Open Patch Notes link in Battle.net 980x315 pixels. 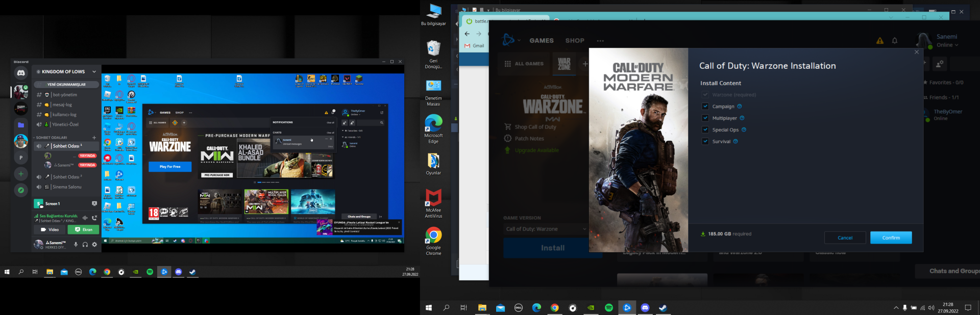pos(524,139)
